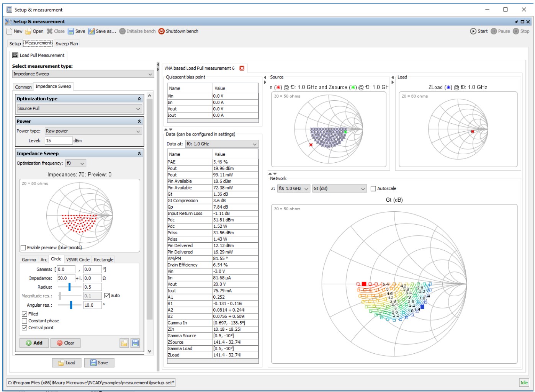Click the bottom Load button
Viewport: 535px width, 392px height.
[x=67, y=363]
